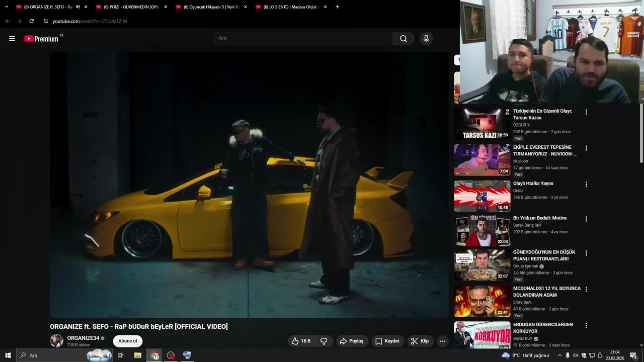Screen dimensions: 644x362
Task: Switch to Oyuncak Hikayesi 5 tab
Action: (x=211, y=7)
